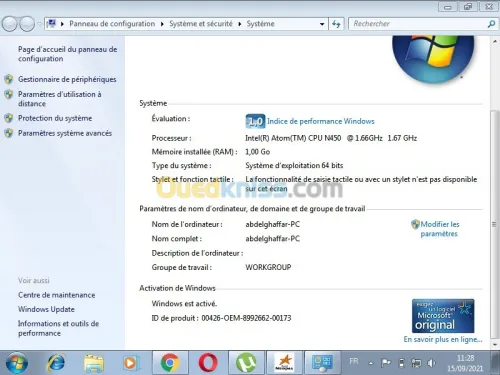Refresh the page with the refresh button
Screen dimensions: 500x375
336,24
